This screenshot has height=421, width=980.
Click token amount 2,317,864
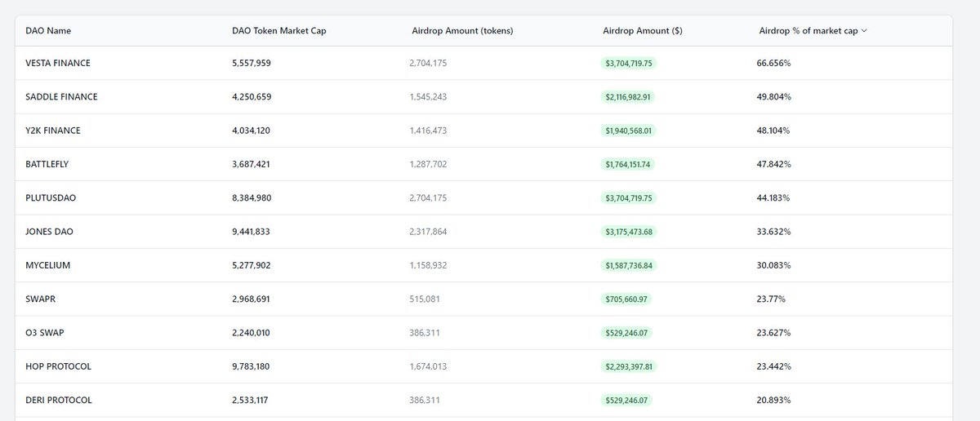click(428, 232)
